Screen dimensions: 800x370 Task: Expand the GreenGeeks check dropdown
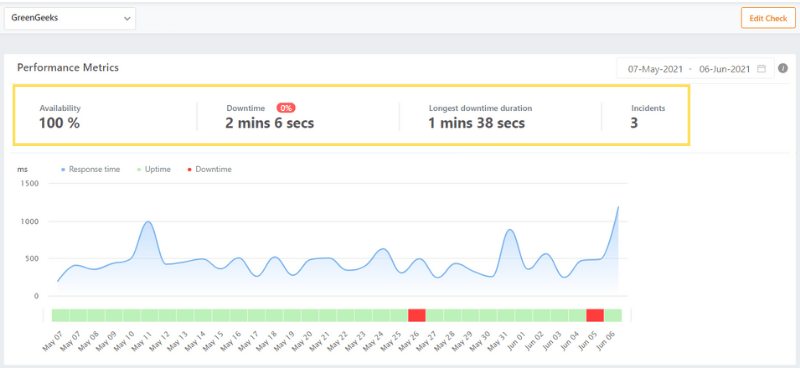click(x=70, y=18)
